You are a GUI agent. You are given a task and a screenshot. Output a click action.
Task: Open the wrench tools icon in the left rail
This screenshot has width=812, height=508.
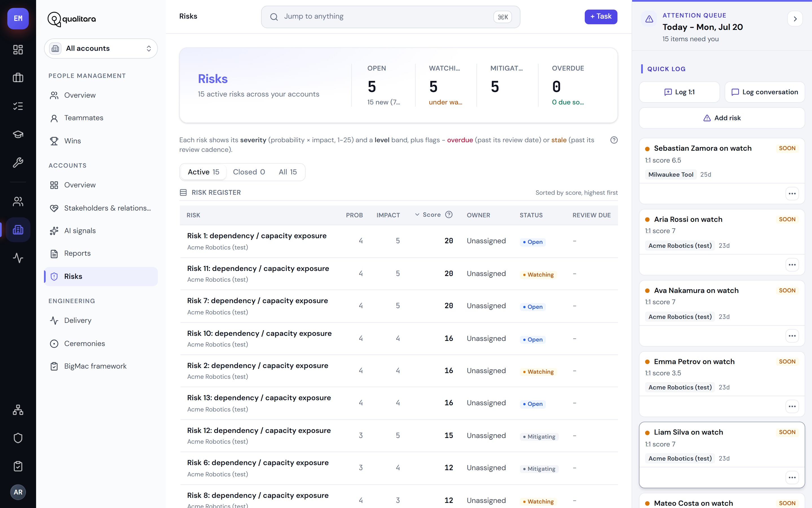(18, 163)
